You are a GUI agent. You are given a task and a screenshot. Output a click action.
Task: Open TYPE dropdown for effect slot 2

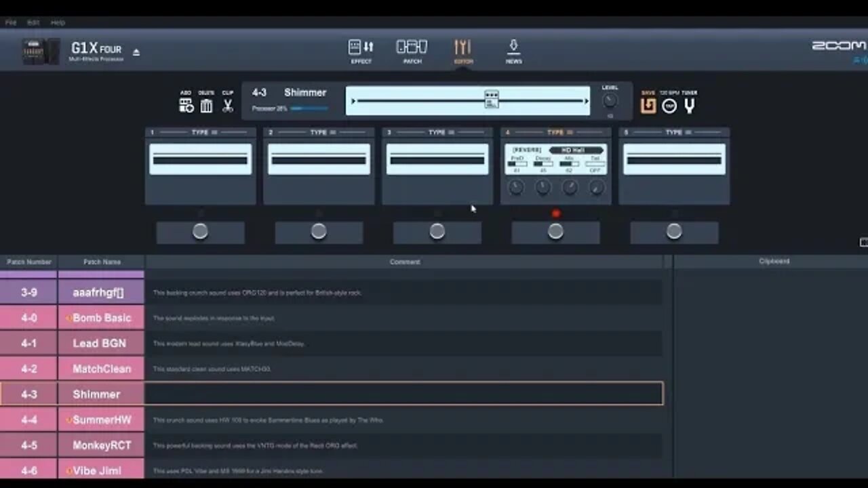click(x=323, y=132)
